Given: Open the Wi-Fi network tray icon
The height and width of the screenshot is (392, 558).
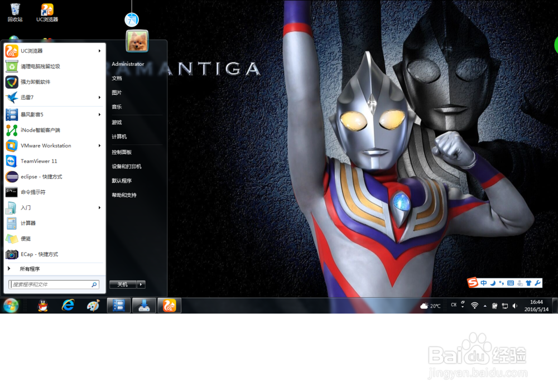Looking at the screenshot, I should 474,306.
